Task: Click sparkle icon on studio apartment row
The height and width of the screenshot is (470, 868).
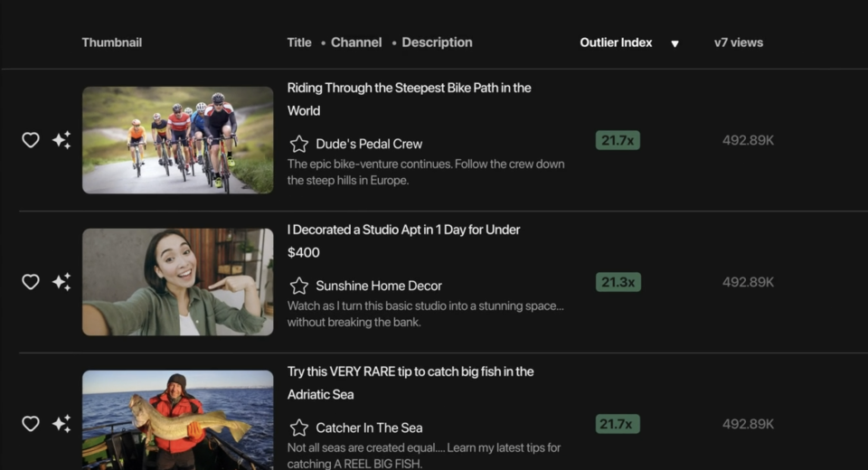Action: click(x=61, y=282)
